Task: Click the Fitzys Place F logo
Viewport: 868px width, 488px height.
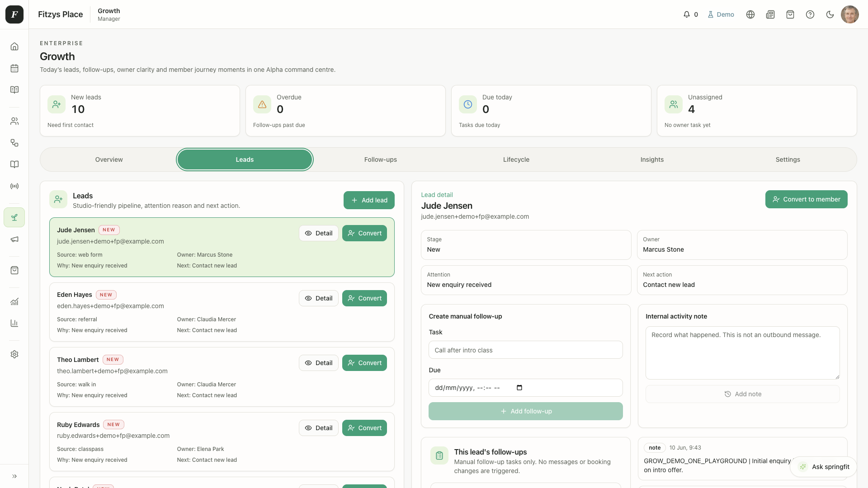Action: (14, 14)
